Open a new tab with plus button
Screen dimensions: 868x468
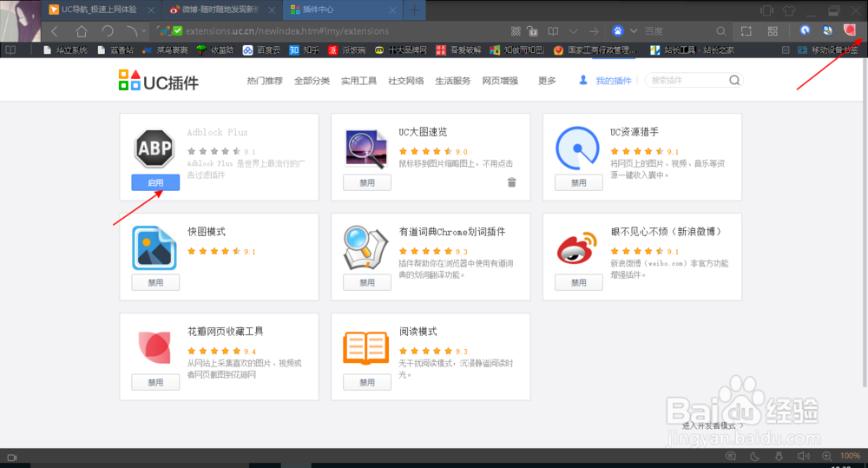pyautogui.click(x=415, y=10)
